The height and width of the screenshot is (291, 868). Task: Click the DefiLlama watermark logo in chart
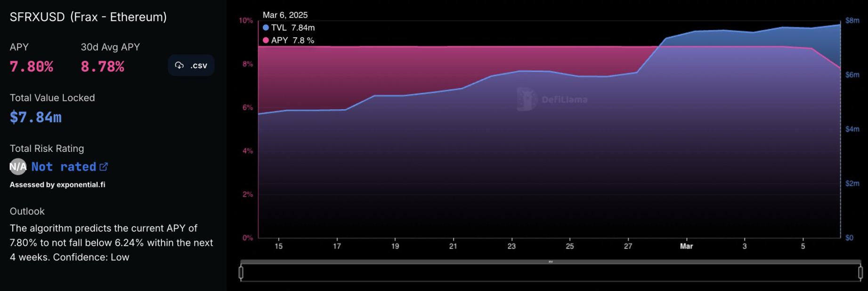[527, 99]
